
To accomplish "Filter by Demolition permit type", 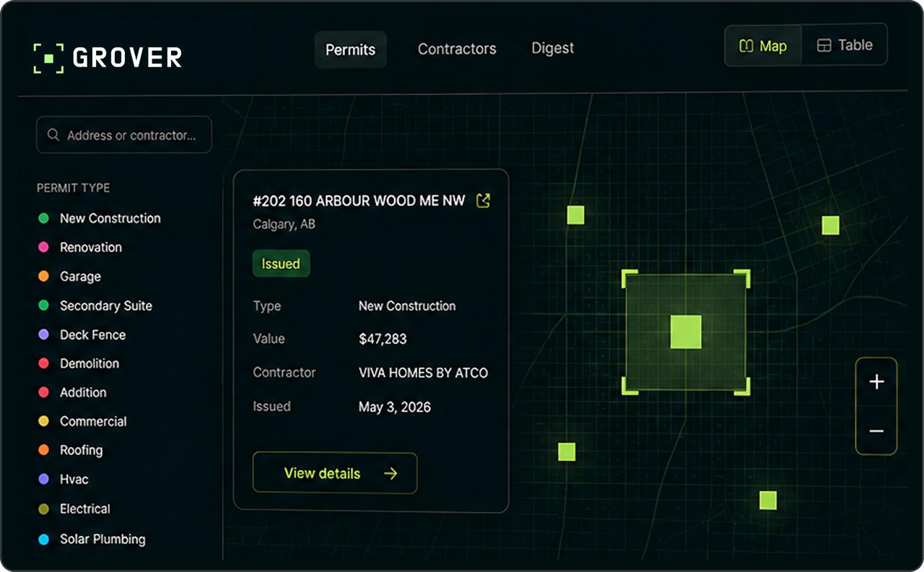I will pyautogui.click(x=79, y=363).
